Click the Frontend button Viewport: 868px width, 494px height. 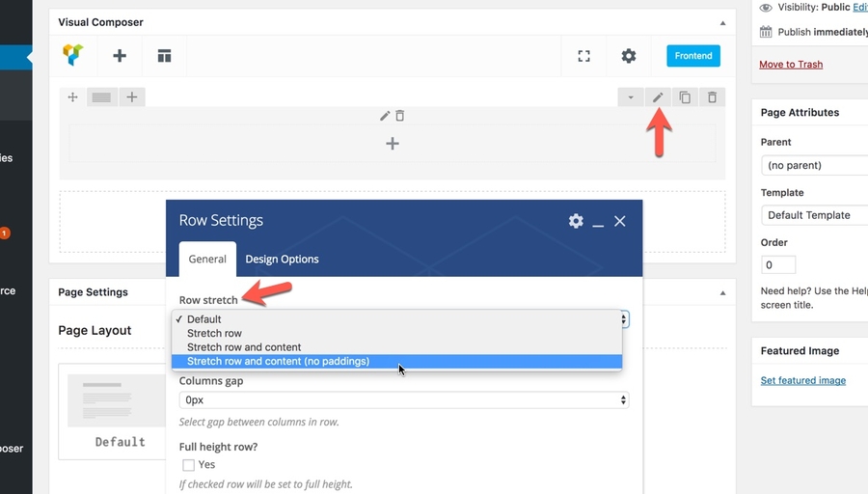coord(692,56)
